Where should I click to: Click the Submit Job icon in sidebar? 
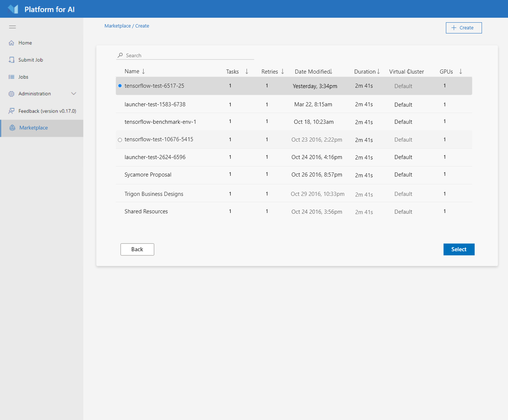coord(12,60)
